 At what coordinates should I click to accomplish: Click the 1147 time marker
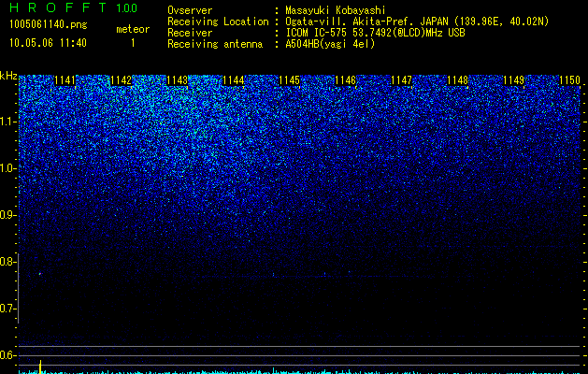pos(401,80)
